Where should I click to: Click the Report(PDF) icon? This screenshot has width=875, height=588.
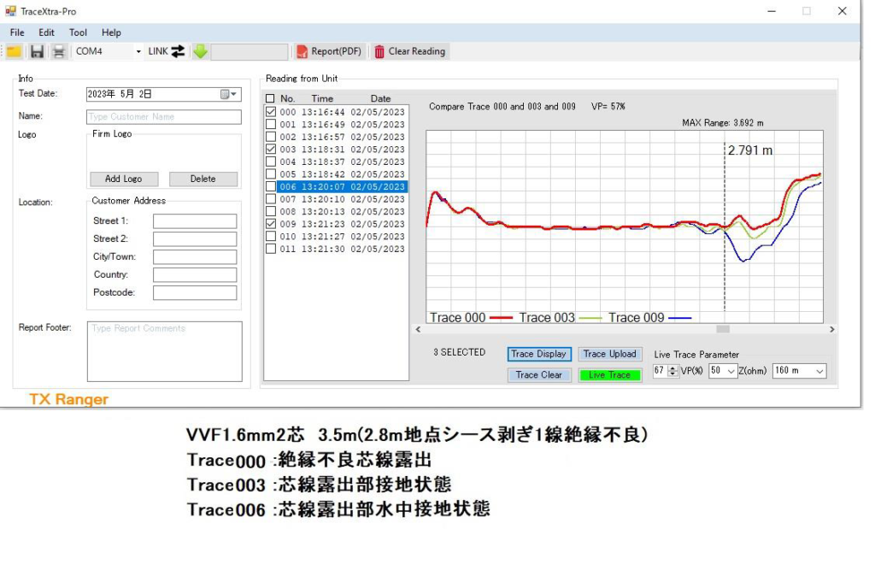302,51
